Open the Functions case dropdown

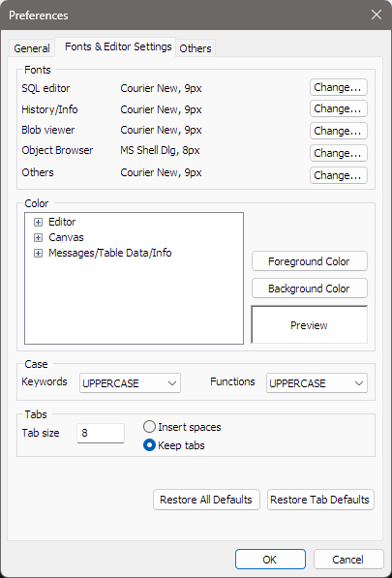(x=317, y=383)
